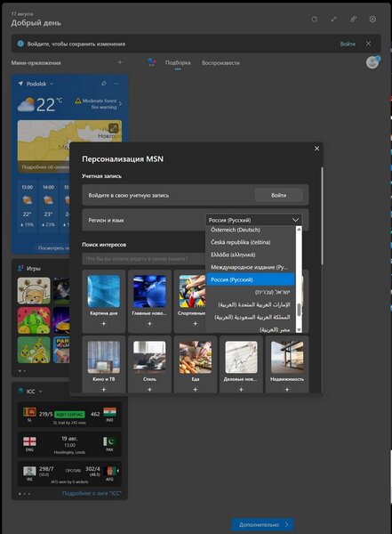
Task: Add the Деловые новости interest
Action: (241, 389)
